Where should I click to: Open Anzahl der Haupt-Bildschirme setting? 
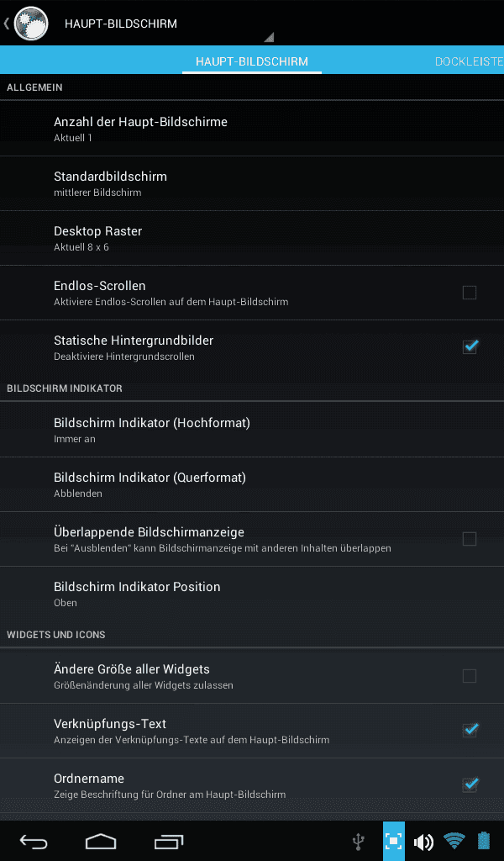pyautogui.click(x=252, y=129)
